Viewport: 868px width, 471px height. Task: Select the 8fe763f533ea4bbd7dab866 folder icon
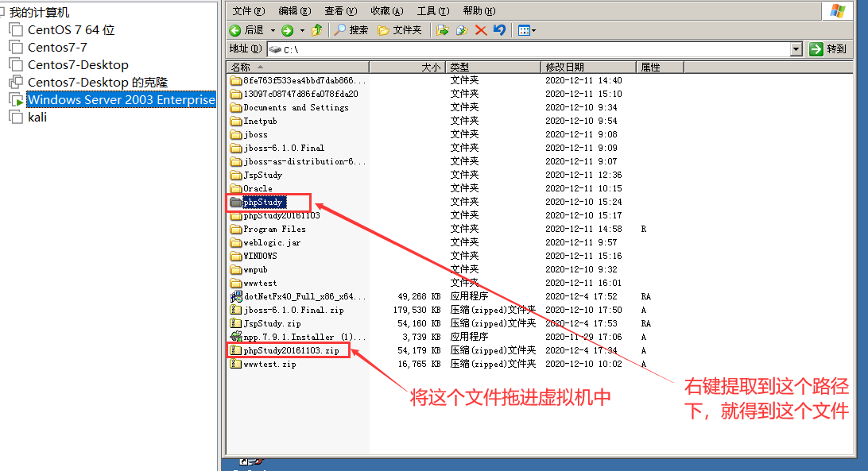(236, 80)
